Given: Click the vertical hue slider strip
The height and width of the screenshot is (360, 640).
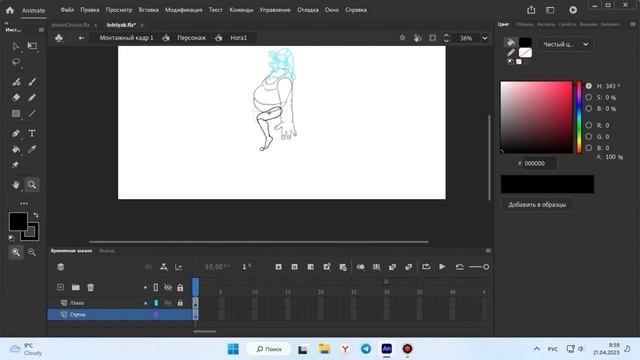Looking at the screenshot, I should [x=578, y=117].
